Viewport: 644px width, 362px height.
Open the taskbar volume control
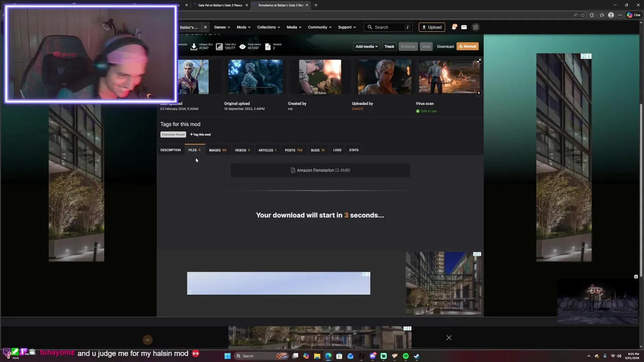tap(618, 356)
